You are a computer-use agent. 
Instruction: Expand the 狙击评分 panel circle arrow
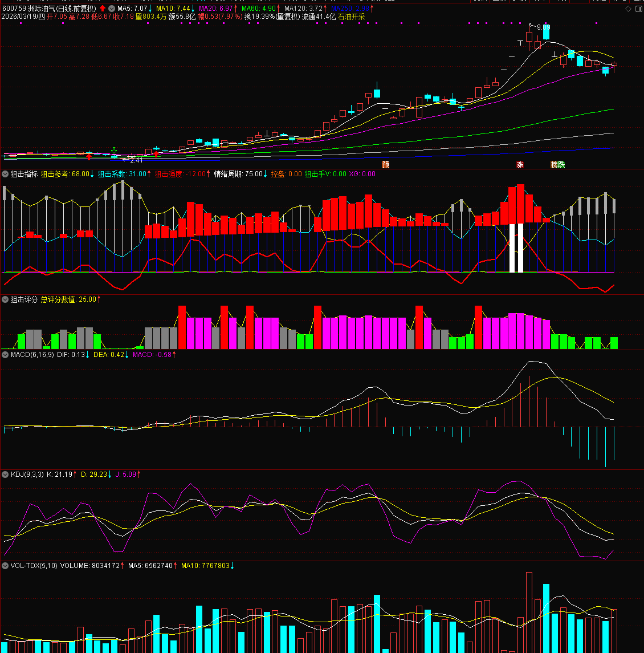pos(5,299)
